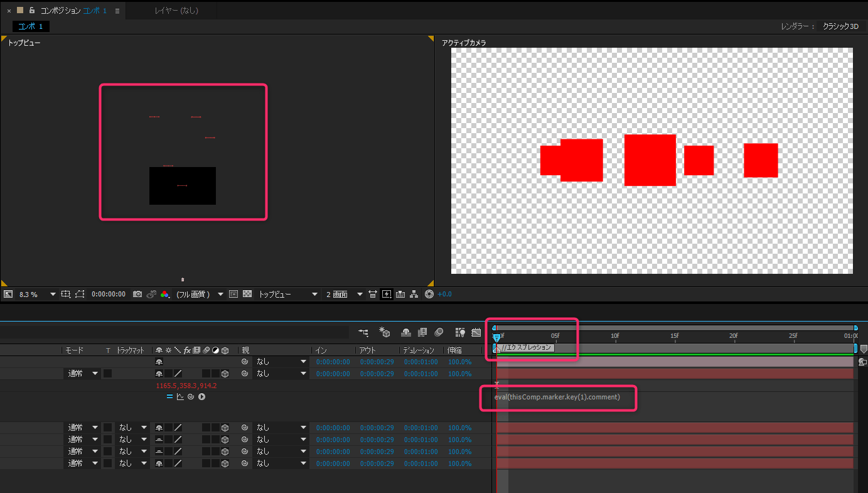Click the snapshot camera icon
The height and width of the screenshot is (493, 868).
click(137, 294)
